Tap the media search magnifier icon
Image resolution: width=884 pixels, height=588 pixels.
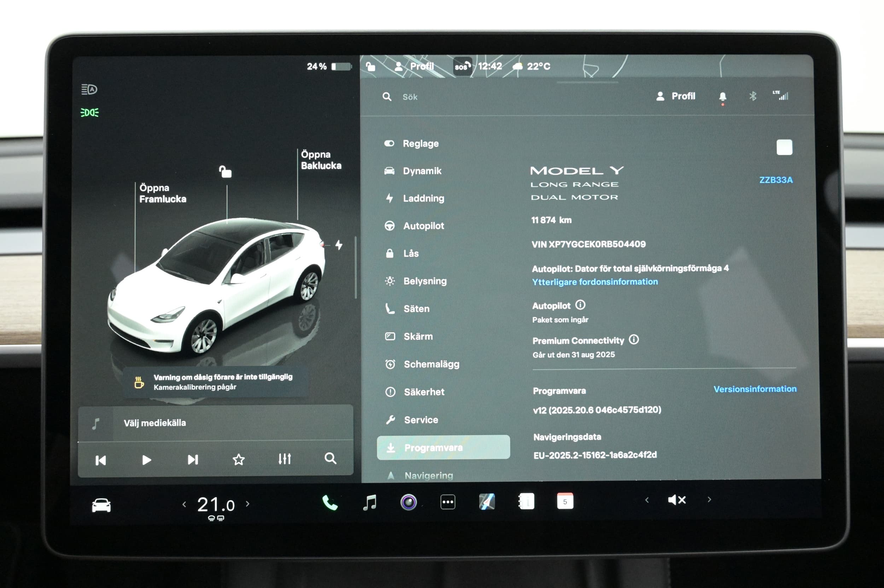330,458
